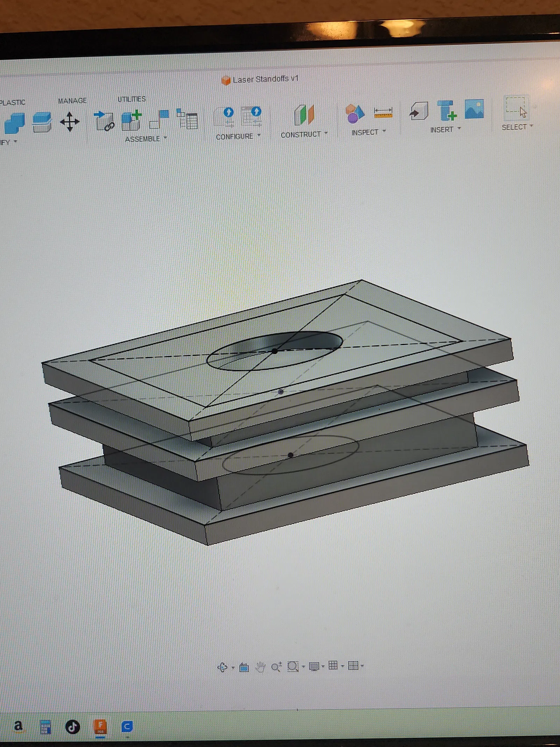Create a New Component
This screenshot has height=747, width=560.
[x=132, y=120]
